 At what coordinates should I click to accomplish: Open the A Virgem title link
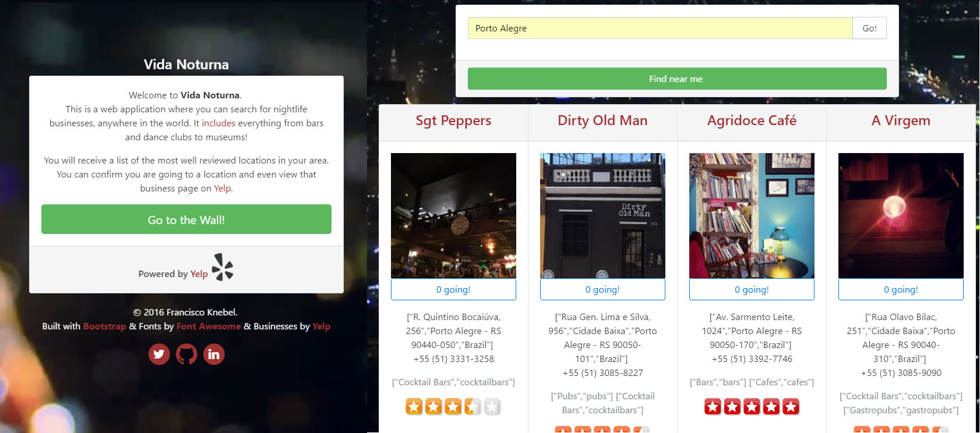(x=901, y=120)
